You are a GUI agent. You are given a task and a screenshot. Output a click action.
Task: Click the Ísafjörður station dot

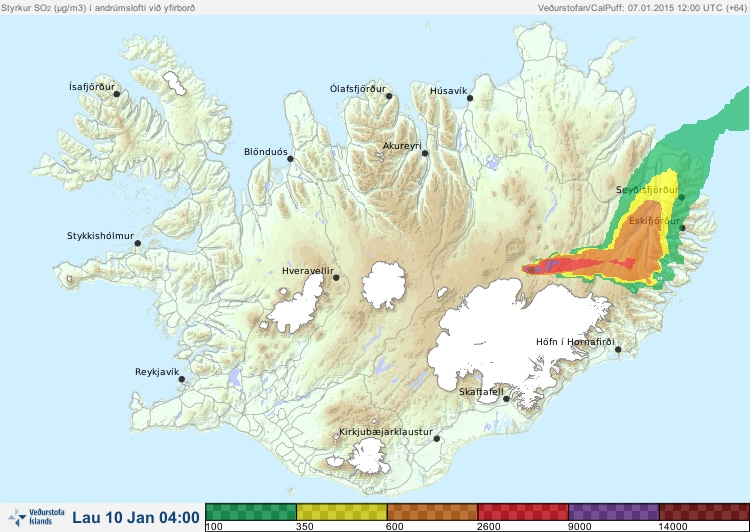pos(117,94)
